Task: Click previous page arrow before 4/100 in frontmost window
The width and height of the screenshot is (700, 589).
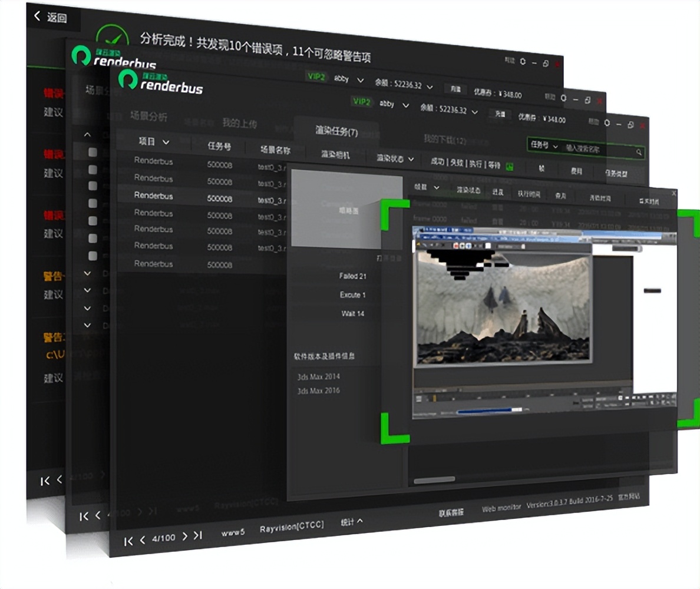Action: tap(143, 540)
